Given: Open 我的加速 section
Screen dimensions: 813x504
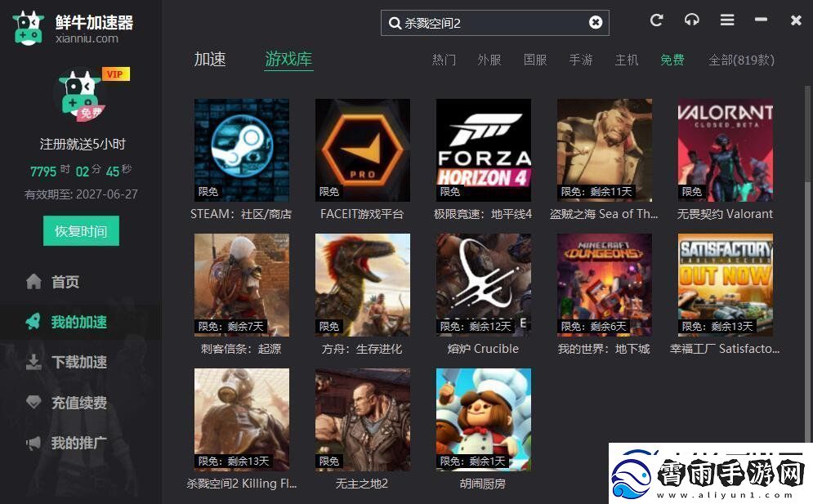Looking at the screenshot, I should (80, 322).
